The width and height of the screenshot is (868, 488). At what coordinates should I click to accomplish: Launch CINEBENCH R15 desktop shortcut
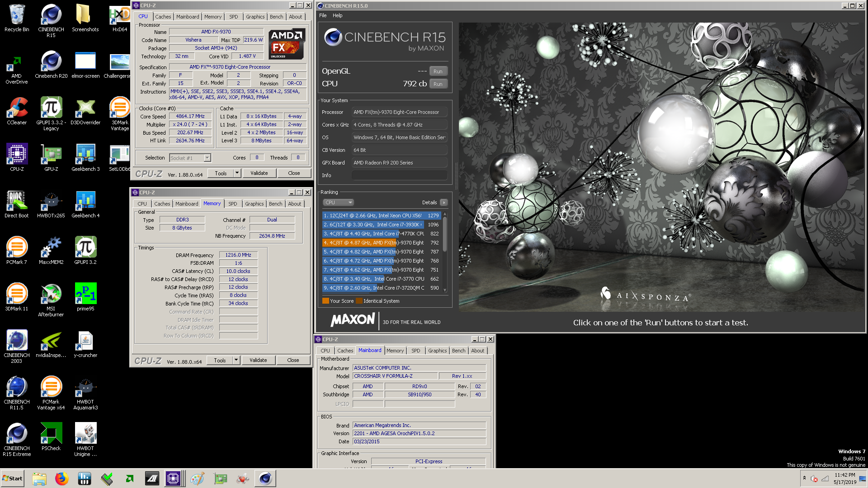coord(51,20)
